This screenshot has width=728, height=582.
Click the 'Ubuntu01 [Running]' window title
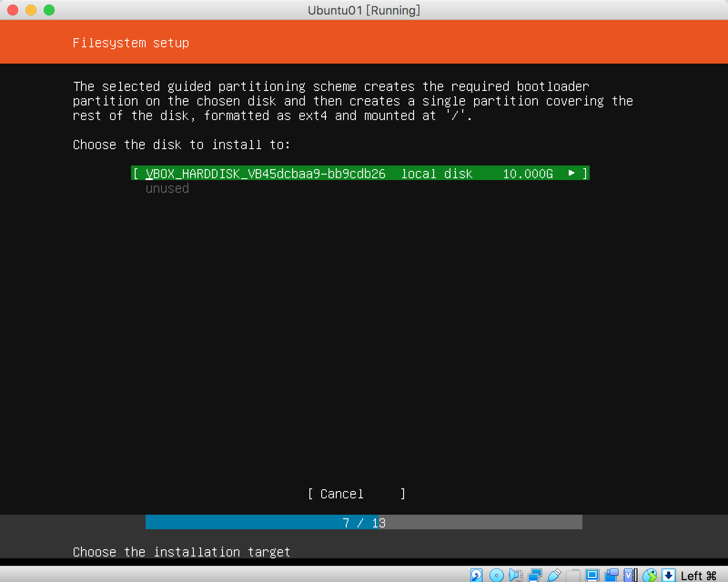click(x=364, y=10)
